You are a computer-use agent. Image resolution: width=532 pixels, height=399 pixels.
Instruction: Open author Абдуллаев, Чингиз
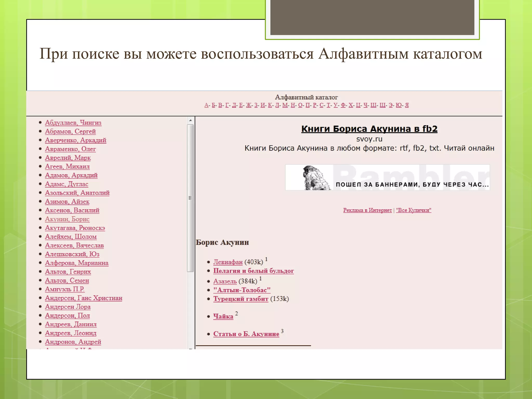click(x=73, y=123)
